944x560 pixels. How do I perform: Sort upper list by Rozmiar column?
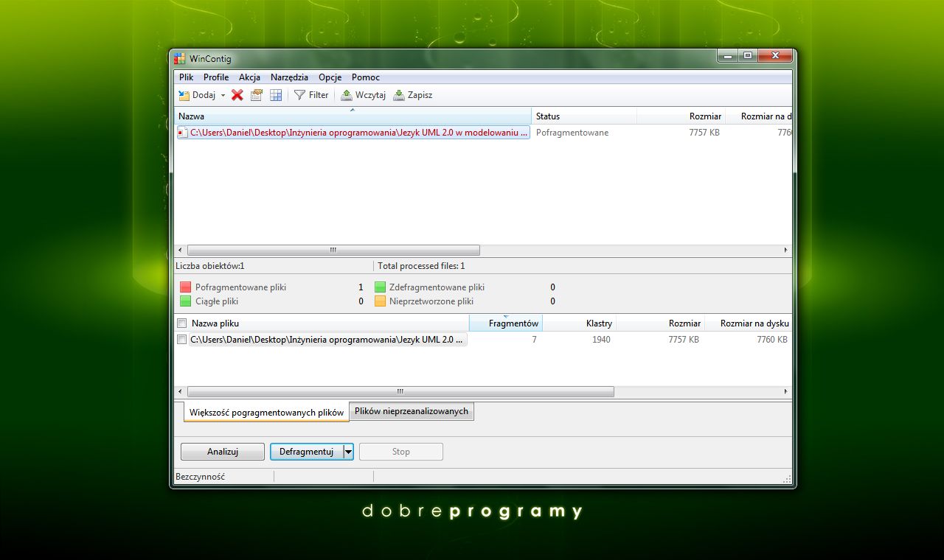[x=681, y=116]
